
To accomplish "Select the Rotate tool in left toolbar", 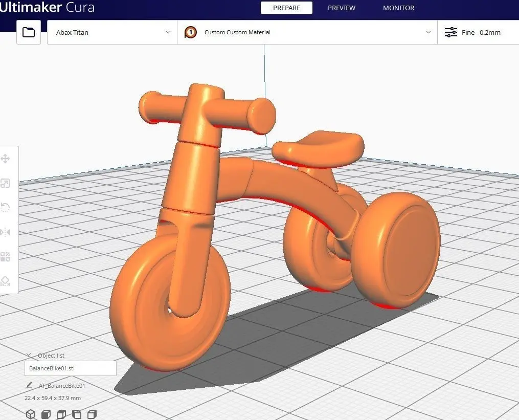I will coord(5,208).
